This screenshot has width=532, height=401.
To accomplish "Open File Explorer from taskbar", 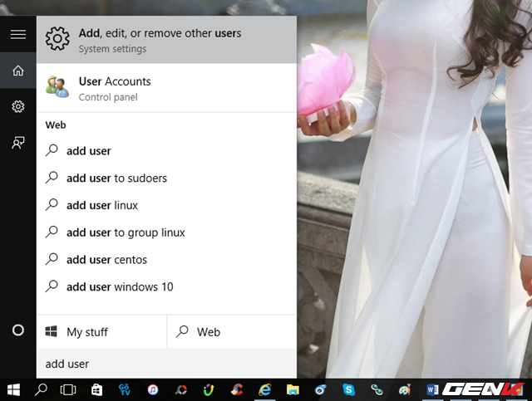I will pos(293,390).
